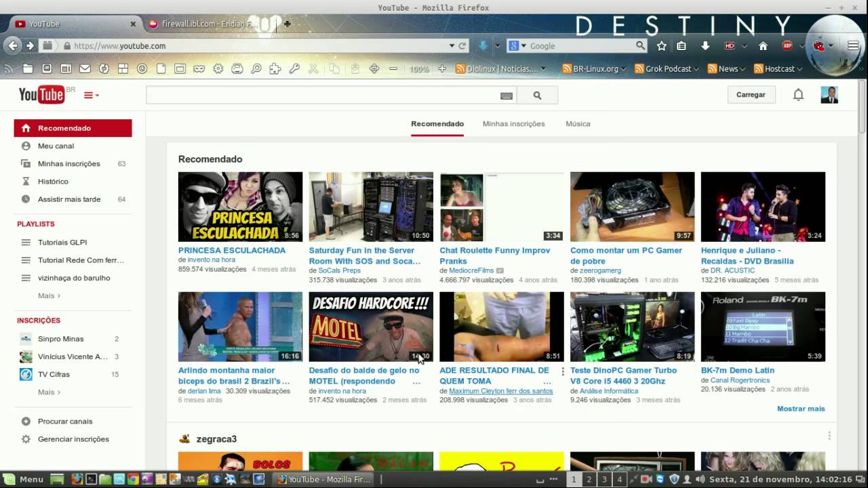Open Como montar um PC Gamer thumbnail
The height and width of the screenshot is (488, 868).
(632, 207)
